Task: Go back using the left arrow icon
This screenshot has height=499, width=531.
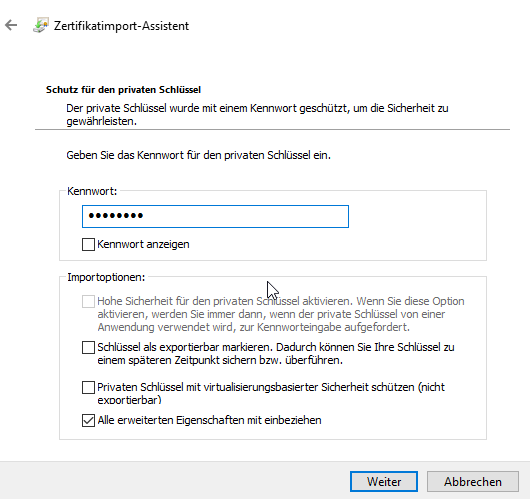Action: click(x=11, y=25)
